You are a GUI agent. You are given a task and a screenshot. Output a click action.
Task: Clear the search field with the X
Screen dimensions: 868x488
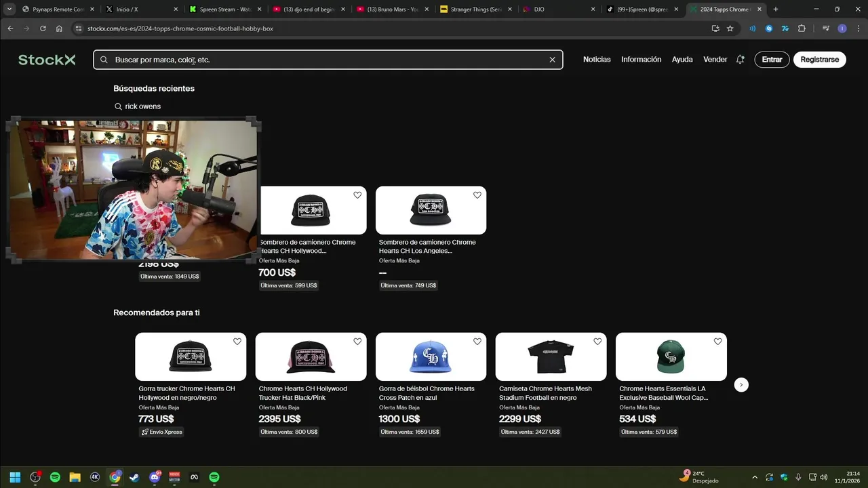click(x=552, y=60)
